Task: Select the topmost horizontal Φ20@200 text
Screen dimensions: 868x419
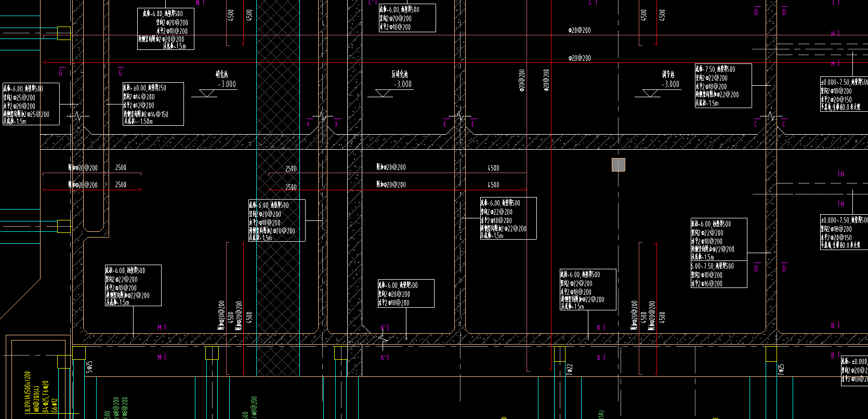Action: pyautogui.click(x=579, y=30)
